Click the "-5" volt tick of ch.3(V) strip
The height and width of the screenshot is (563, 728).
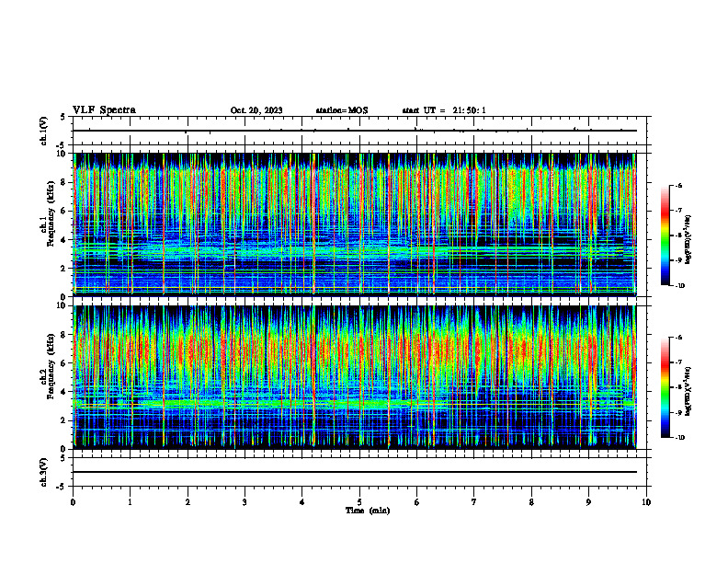62,487
